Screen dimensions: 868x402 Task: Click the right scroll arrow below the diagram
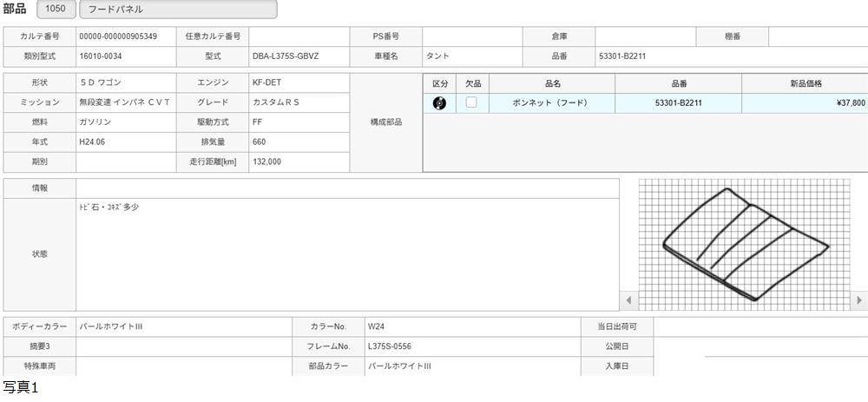859,300
